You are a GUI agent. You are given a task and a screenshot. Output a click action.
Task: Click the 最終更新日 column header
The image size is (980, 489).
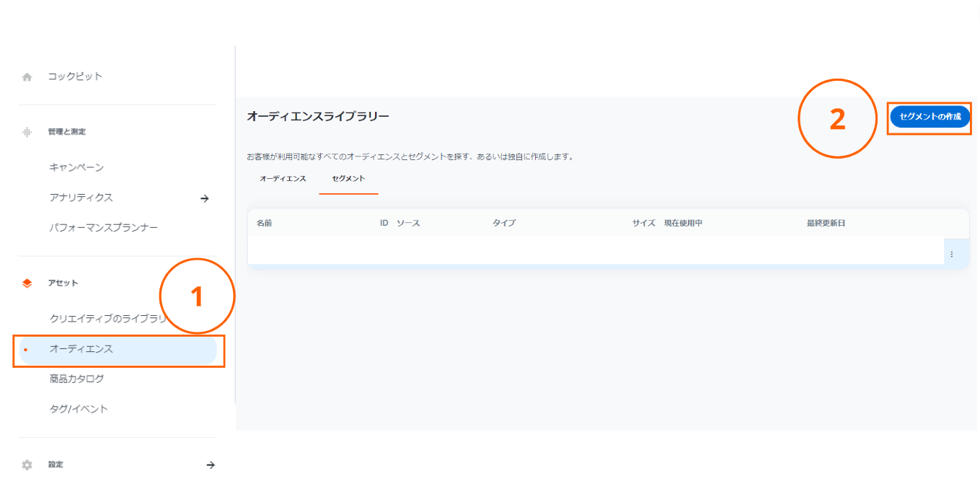click(826, 223)
